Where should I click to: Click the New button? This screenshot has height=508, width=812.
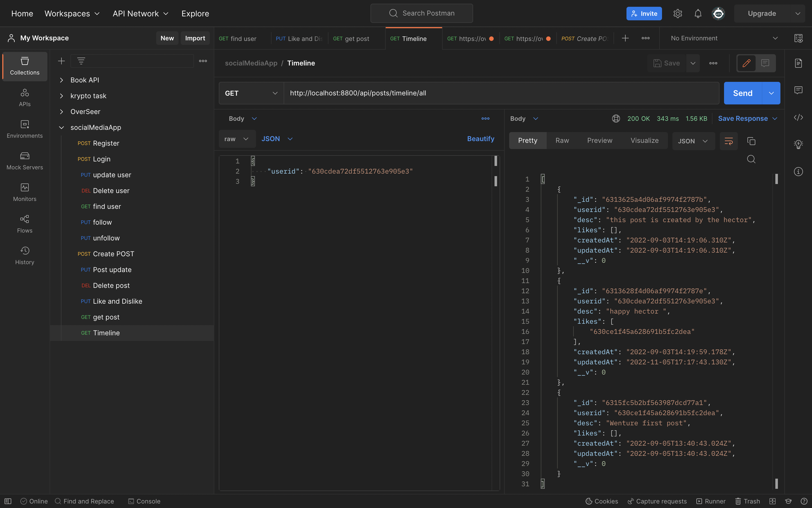click(x=167, y=38)
